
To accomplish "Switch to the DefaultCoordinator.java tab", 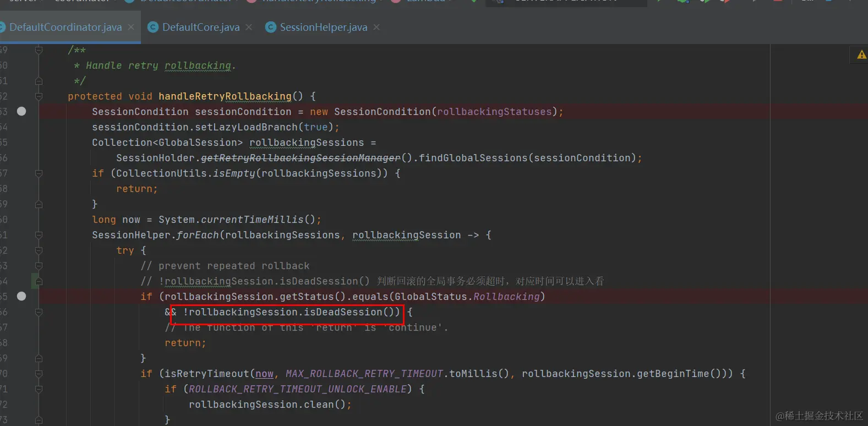I will [65, 27].
